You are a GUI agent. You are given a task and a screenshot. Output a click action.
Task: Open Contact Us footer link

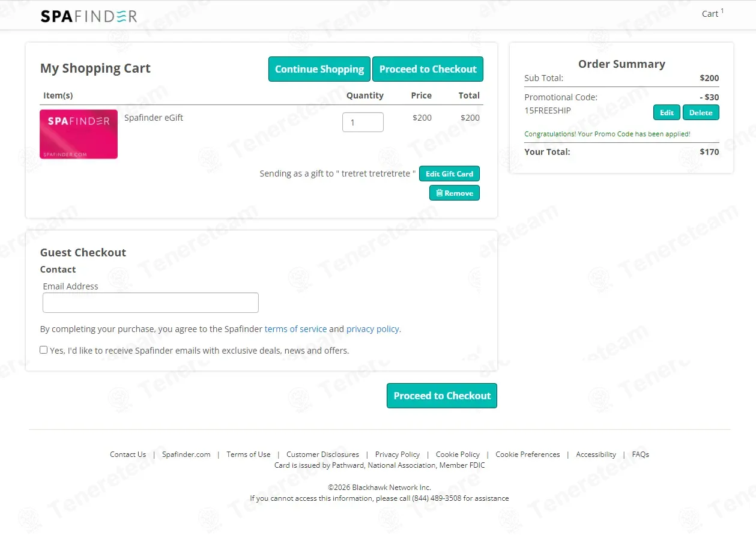tap(128, 455)
